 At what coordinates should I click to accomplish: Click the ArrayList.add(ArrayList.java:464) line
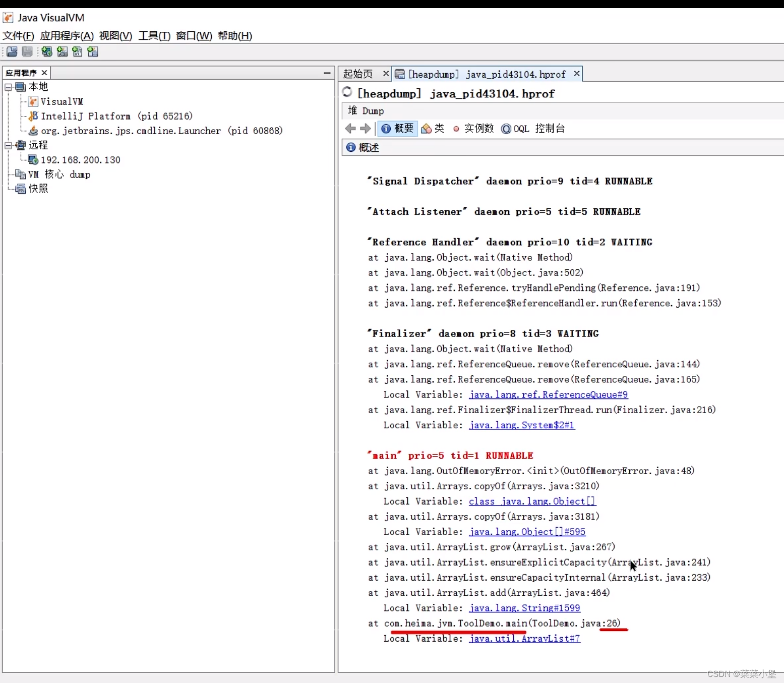point(489,593)
